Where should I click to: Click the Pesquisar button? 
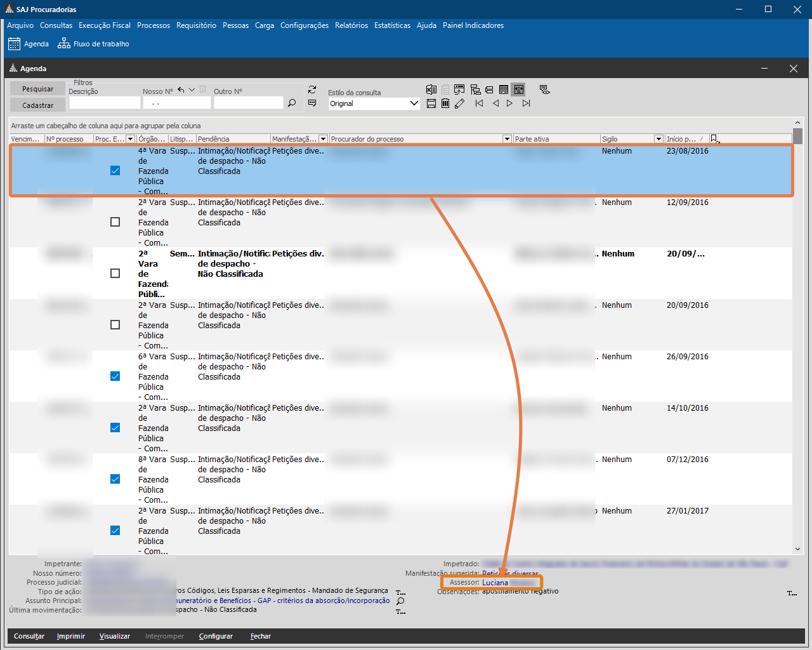(x=38, y=89)
